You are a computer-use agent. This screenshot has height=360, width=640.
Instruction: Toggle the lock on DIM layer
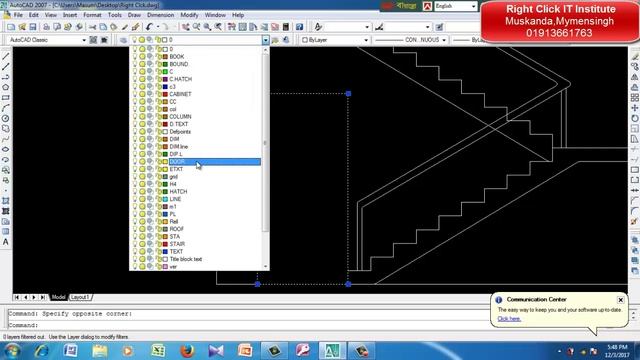158,139
